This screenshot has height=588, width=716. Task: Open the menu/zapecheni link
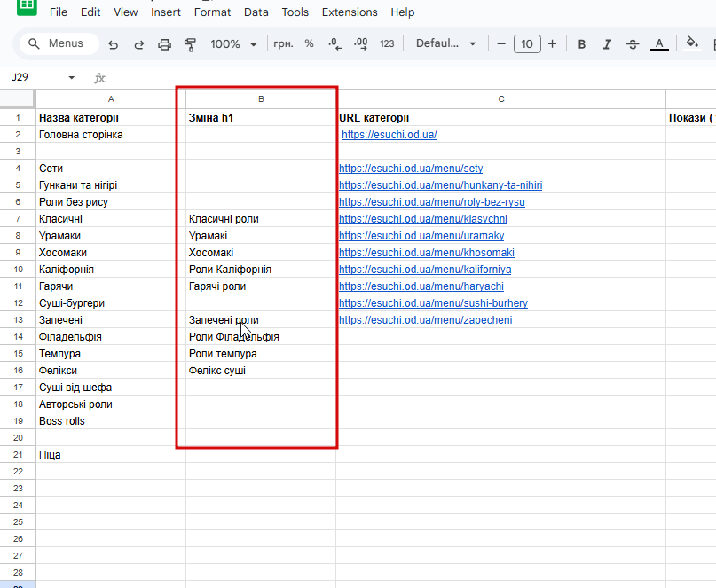click(x=425, y=320)
